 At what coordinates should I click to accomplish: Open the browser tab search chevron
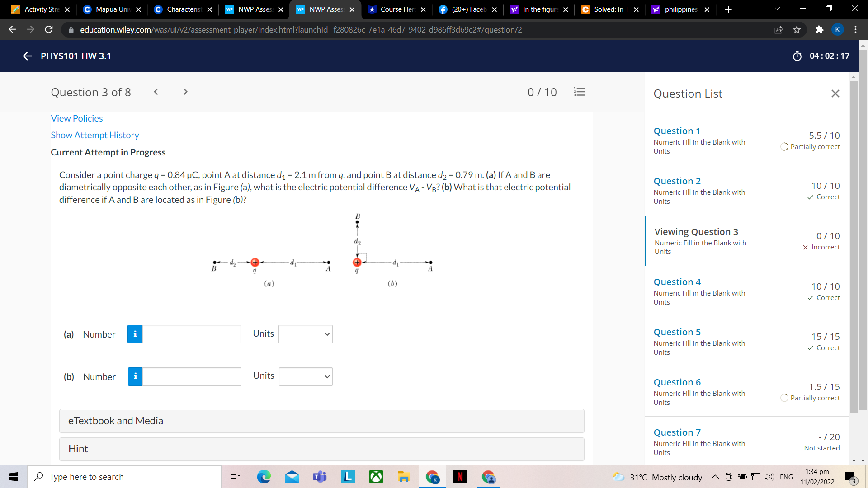[777, 8]
